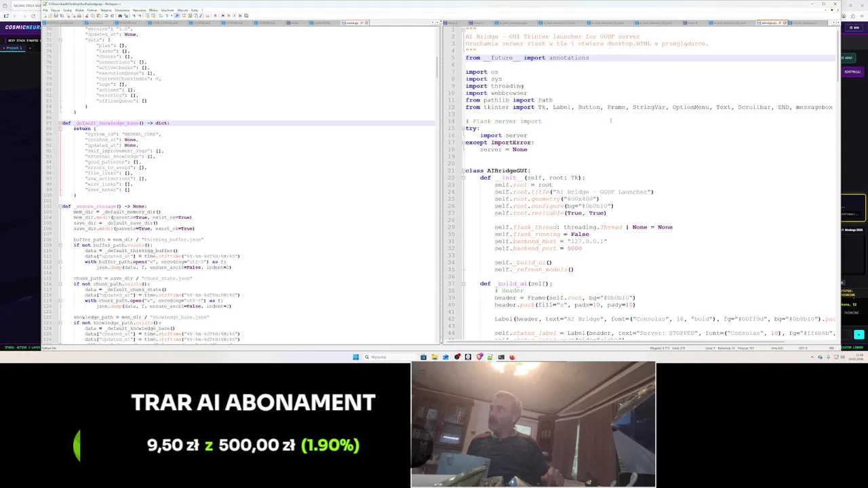
Task: Collapse the _ensure_storage function fold marker
Action: click(60, 206)
